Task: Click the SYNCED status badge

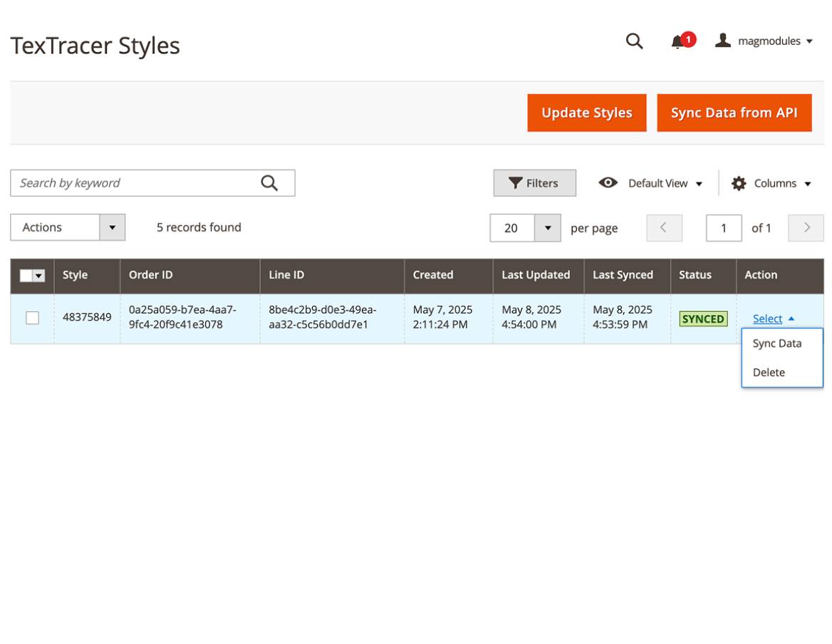Action: tap(703, 319)
